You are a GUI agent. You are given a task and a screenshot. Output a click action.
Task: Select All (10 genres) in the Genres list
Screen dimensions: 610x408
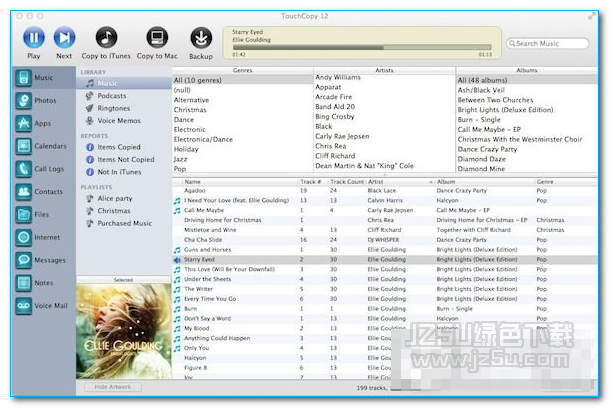pyautogui.click(x=243, y=80)
